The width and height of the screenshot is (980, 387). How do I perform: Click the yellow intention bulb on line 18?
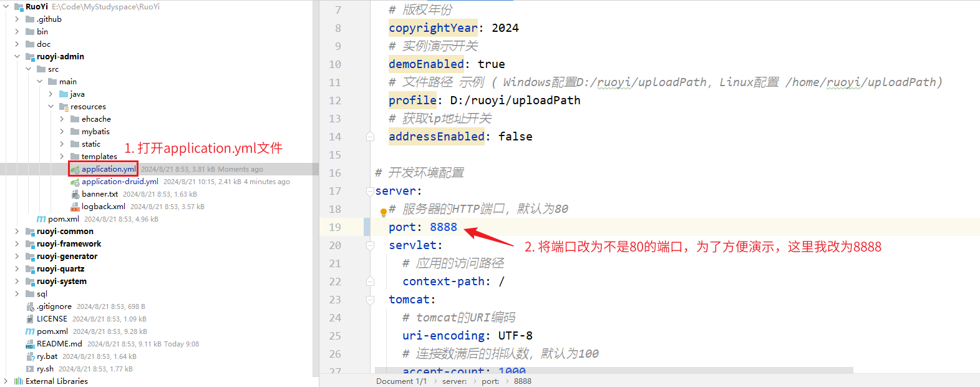tap(383, 212)
